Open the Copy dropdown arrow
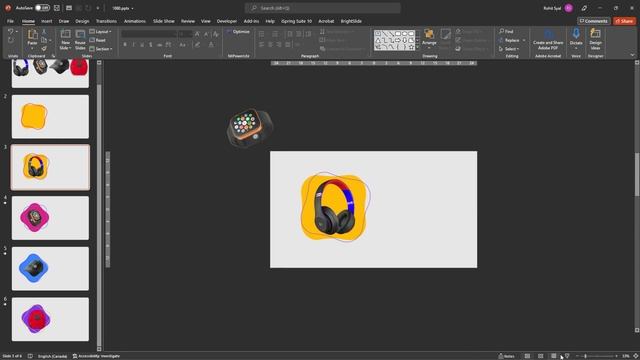640x360 pixels. 50,40
